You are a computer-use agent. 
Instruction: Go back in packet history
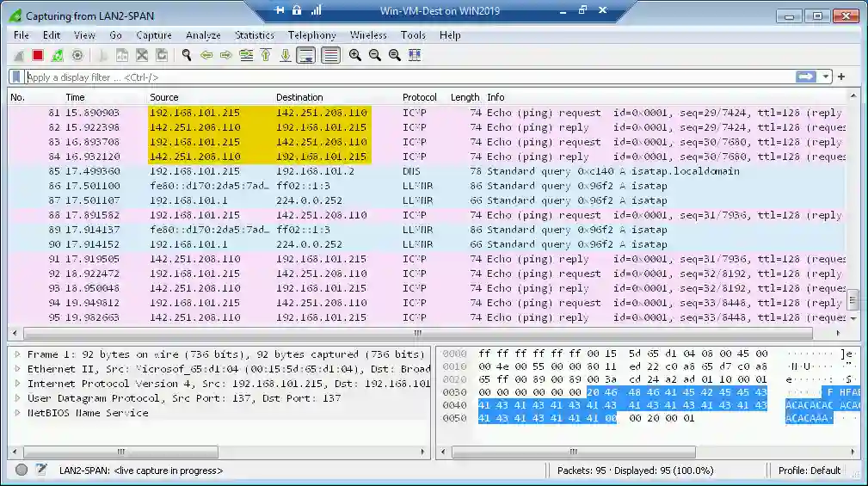click(x=206, y=55)
